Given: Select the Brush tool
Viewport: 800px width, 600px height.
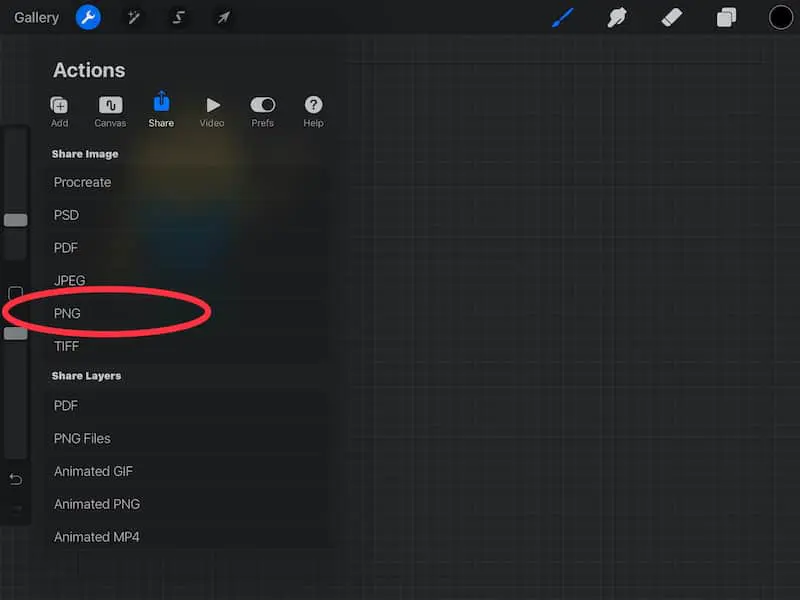Looking at the screenshot, I should click(563, 18).
